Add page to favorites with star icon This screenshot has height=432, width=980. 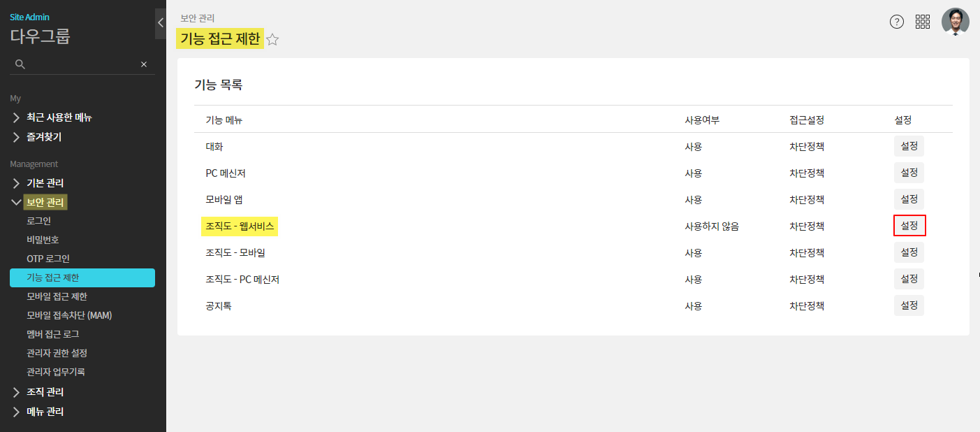[x=272, y=40]
